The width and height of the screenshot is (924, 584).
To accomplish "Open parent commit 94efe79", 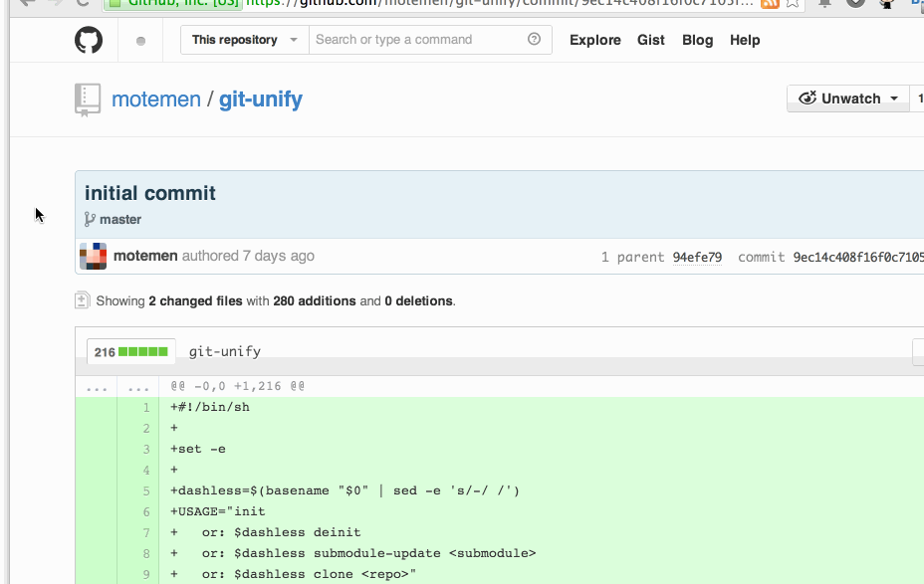I will (697, 258).
